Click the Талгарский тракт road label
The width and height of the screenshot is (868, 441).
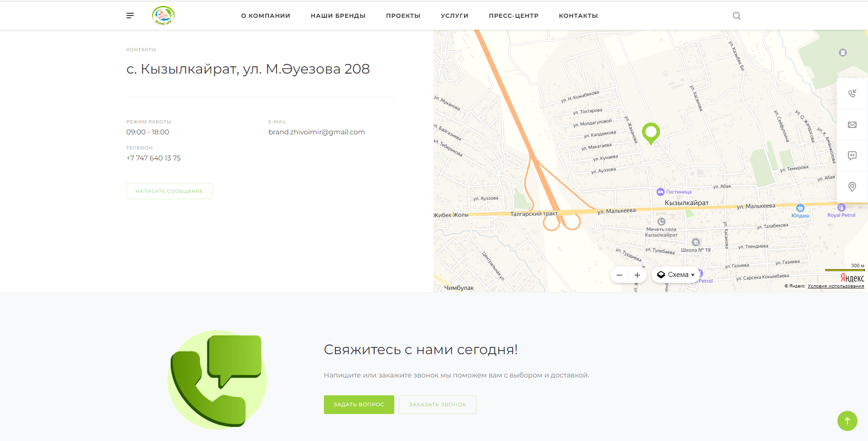click(x=534, y=213)
